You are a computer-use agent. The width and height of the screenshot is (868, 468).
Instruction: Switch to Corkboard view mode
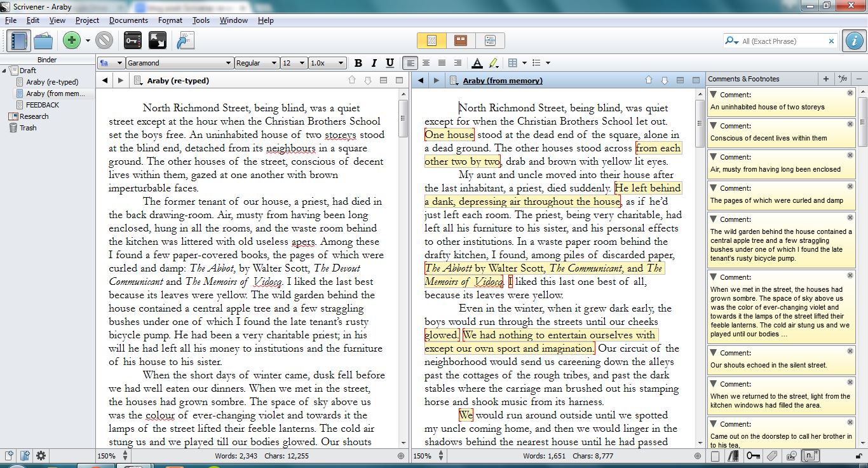(461, 41)
